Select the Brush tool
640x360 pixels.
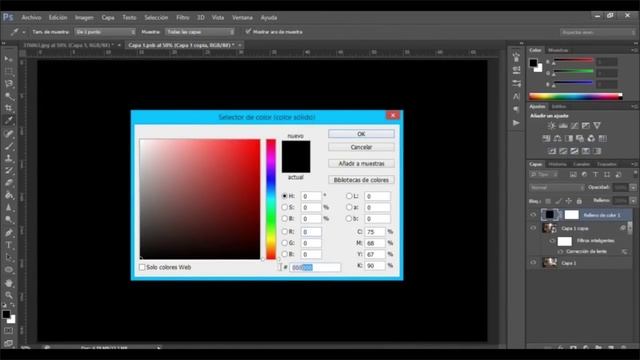9,146
